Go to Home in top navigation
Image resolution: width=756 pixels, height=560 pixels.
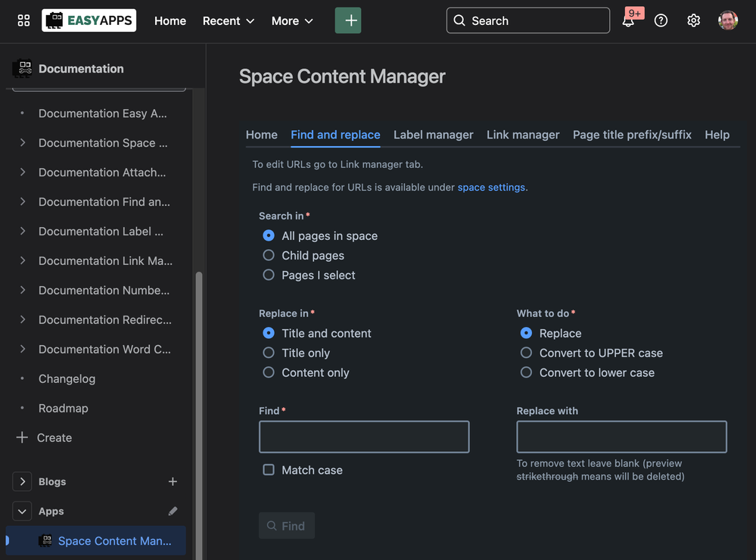point(170,20)
